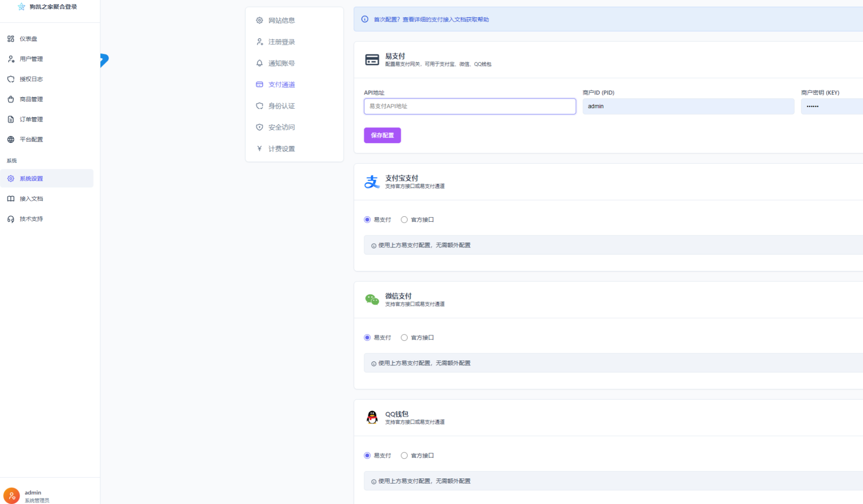
Task: Open 安全访问 via its shield-check icon
Action: 260,127
